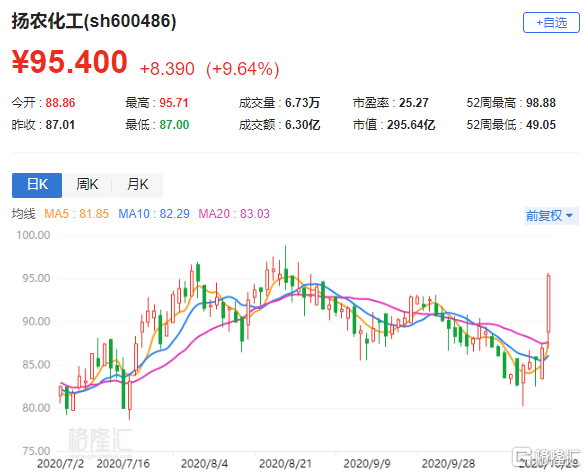Click the 成交额 value 6.30亿
587x474 pixels.
coord(302,125)
